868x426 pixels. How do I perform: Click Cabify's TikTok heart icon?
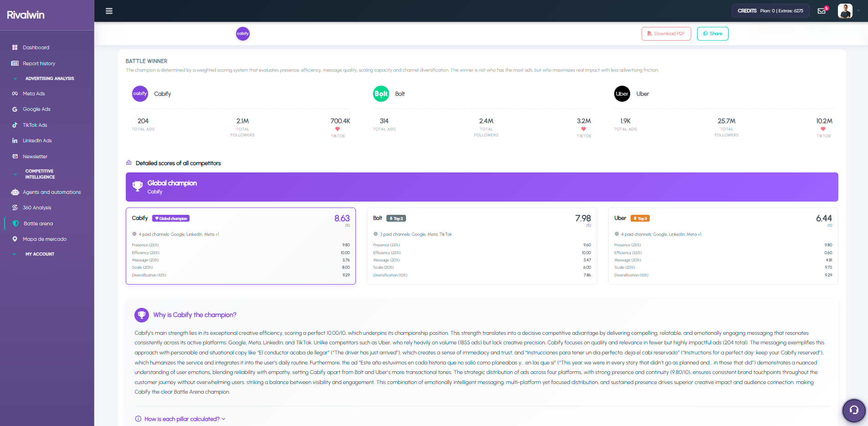click(x=338, y=129)
